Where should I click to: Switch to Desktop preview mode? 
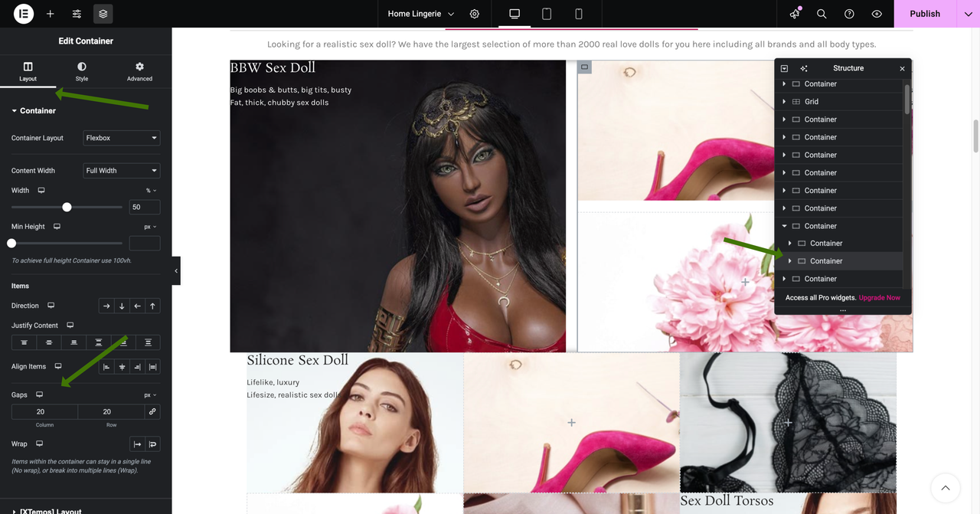click(514, 14)
